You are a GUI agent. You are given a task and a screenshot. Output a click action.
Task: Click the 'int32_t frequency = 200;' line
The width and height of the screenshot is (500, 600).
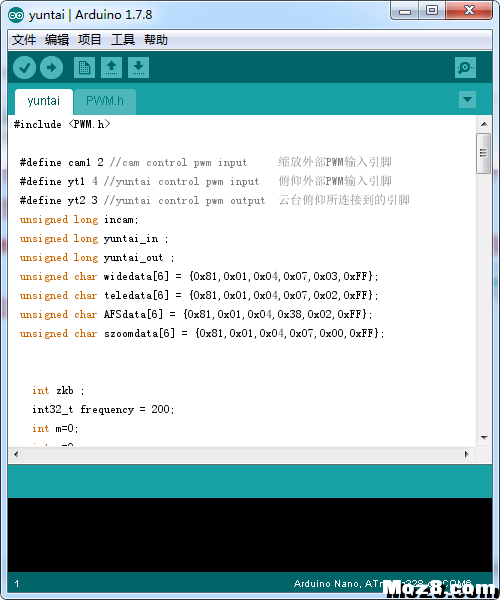click(103, 410)
